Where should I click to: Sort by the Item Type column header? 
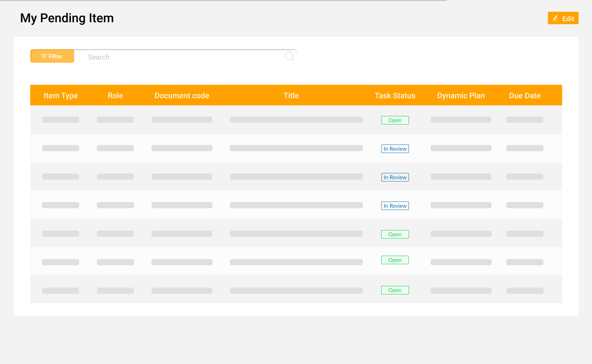61,96
